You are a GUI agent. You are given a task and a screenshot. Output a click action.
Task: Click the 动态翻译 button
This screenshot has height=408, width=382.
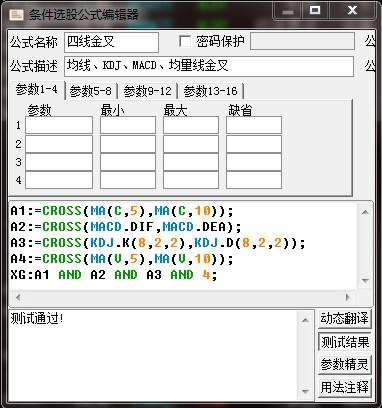click(344, 318)
